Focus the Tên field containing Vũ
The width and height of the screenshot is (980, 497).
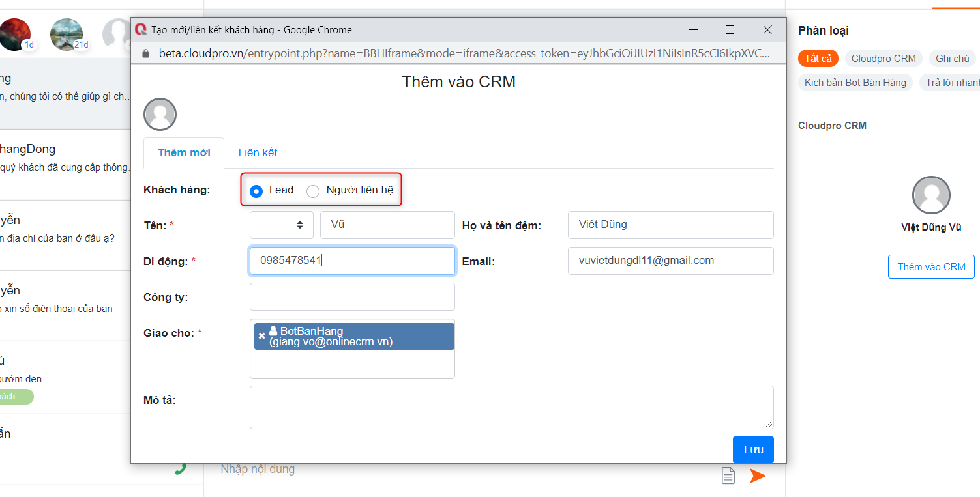click(387, 225)
